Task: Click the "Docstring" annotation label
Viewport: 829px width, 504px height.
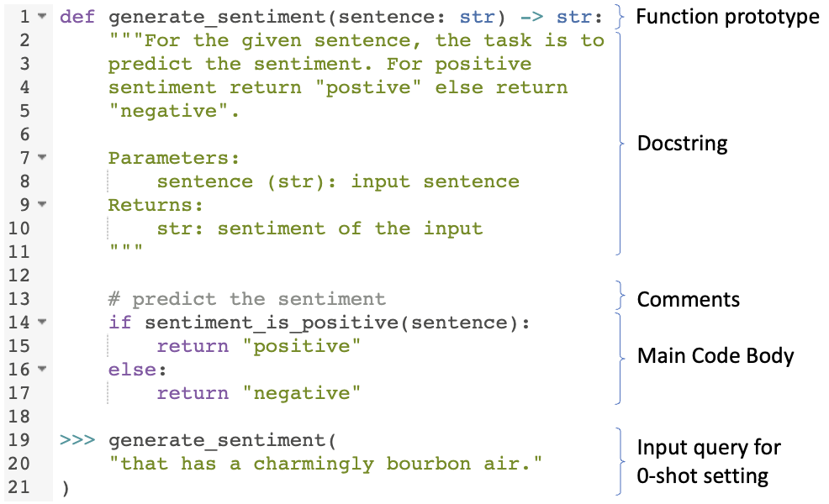Action: pos(682,144)
